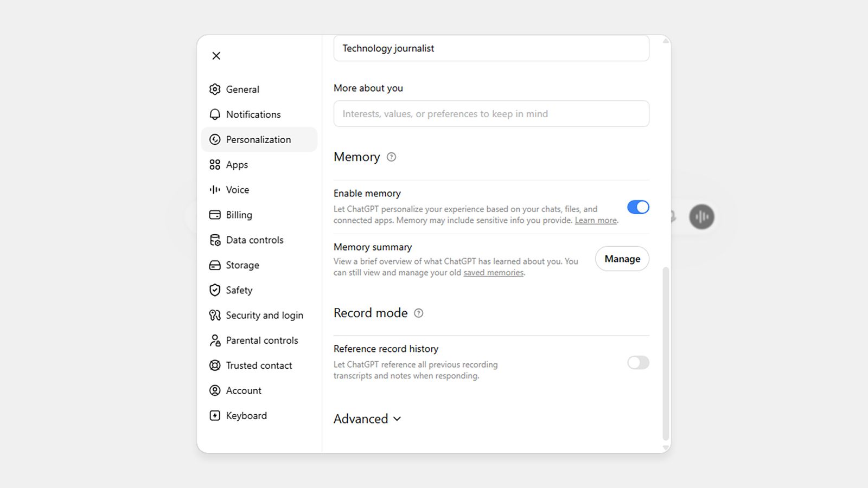This screenshot has height=488, width=868.
Task: Click the More about you label
Action: point(368,88)
